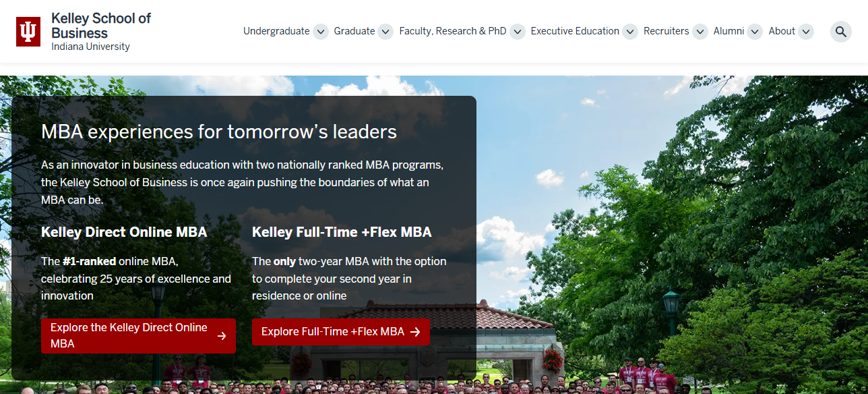
Task: Expand the Faculty, Research & PhD chevron
Action: point(517,31)
